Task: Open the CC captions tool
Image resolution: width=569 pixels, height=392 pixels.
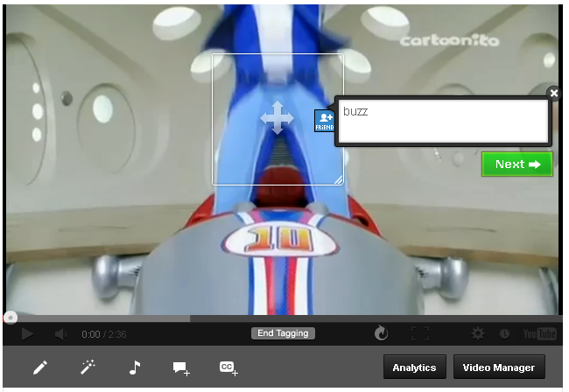Action: pyautogui.click(x=228, y=368)
